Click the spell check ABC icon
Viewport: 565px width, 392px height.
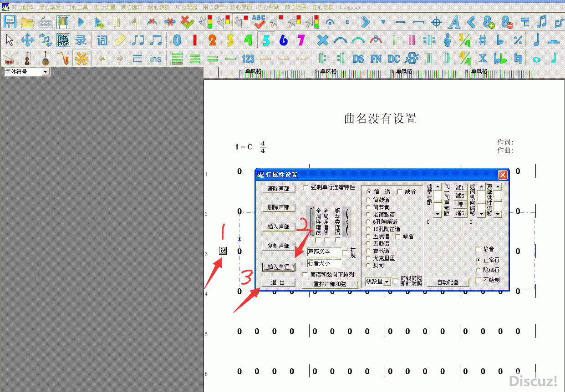[x=259, y=21]
